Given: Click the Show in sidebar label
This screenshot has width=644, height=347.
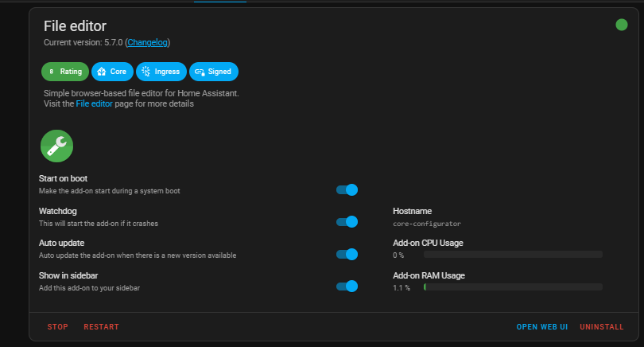Looking at the screenshot, I should tap(68, 275).
